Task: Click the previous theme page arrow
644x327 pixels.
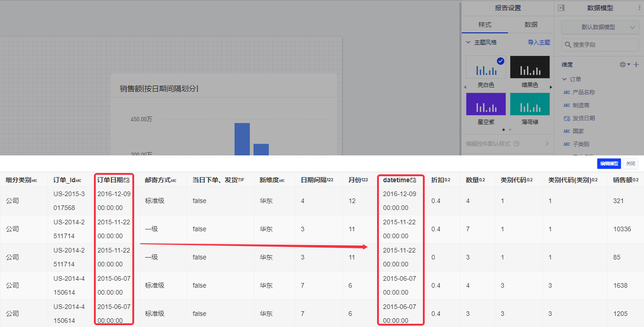Action: coord(464,87)
